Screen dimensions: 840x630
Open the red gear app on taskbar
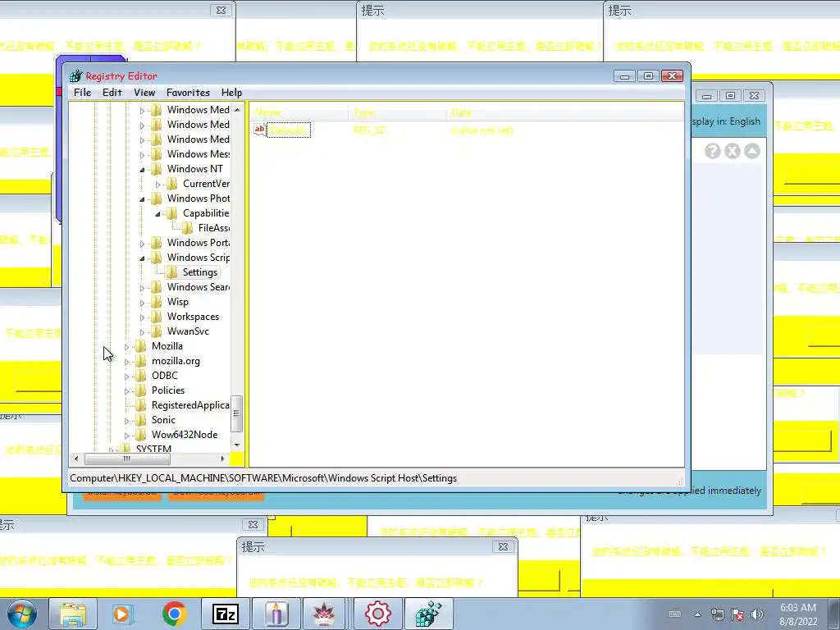(x=377, y=614)
